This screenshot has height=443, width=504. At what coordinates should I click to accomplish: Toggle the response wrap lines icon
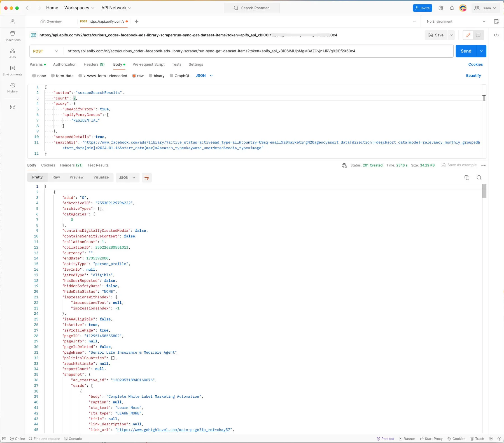[146, 178]
